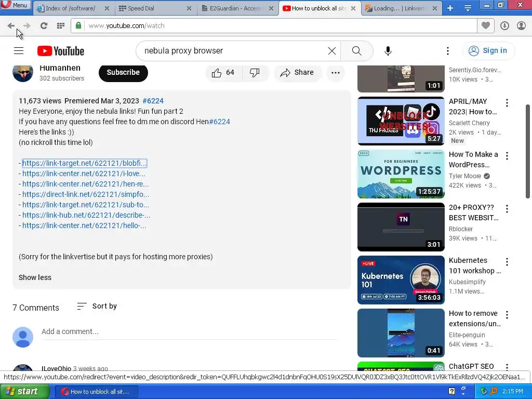The width and height of the screenshot is (532, 399).
Task: Clear the search box with the X icon
Action: (x=332, y=51)
